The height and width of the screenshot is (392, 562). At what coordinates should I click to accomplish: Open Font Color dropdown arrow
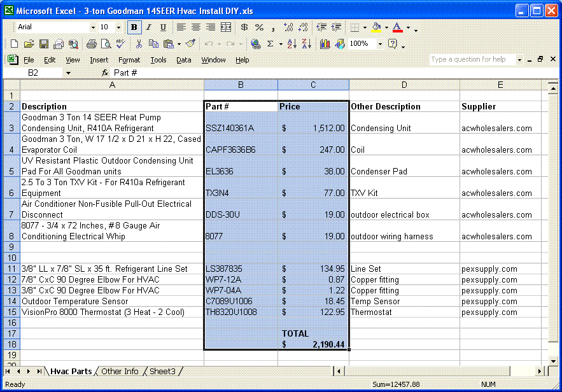408,27
